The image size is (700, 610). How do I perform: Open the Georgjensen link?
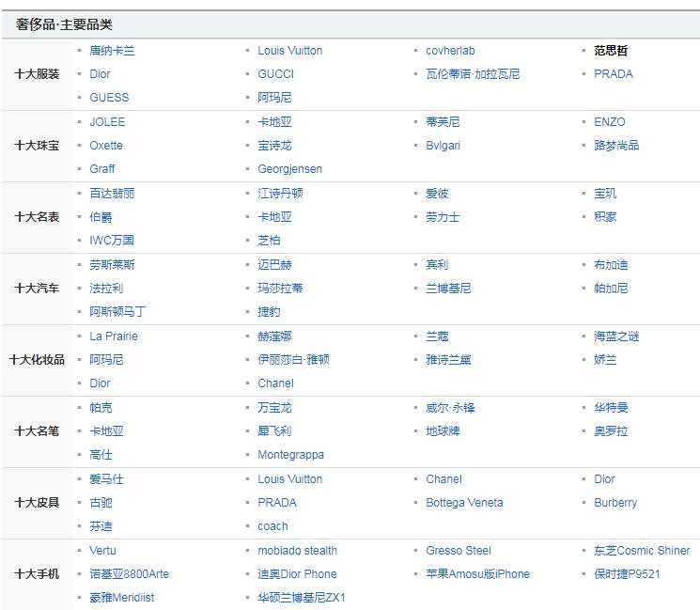point(289,169)
